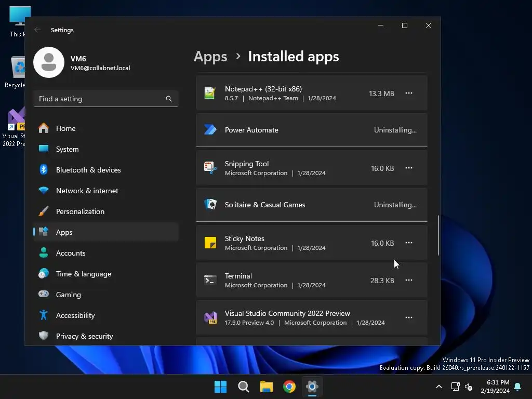Click the Sticky Notes app icon

click(210, 243)
